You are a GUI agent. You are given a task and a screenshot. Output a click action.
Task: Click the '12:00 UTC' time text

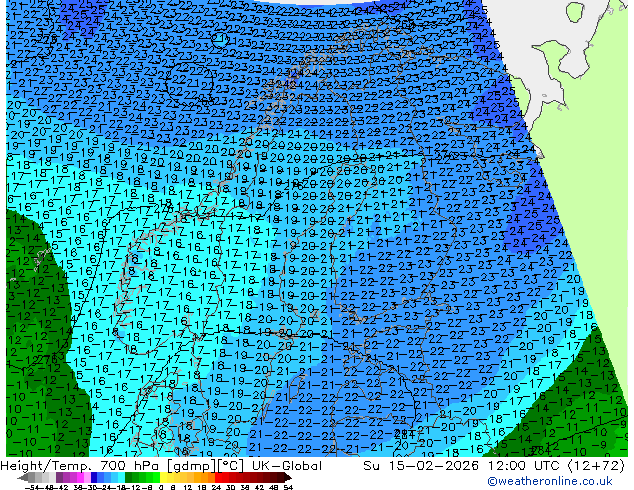(x=525, y=466)
